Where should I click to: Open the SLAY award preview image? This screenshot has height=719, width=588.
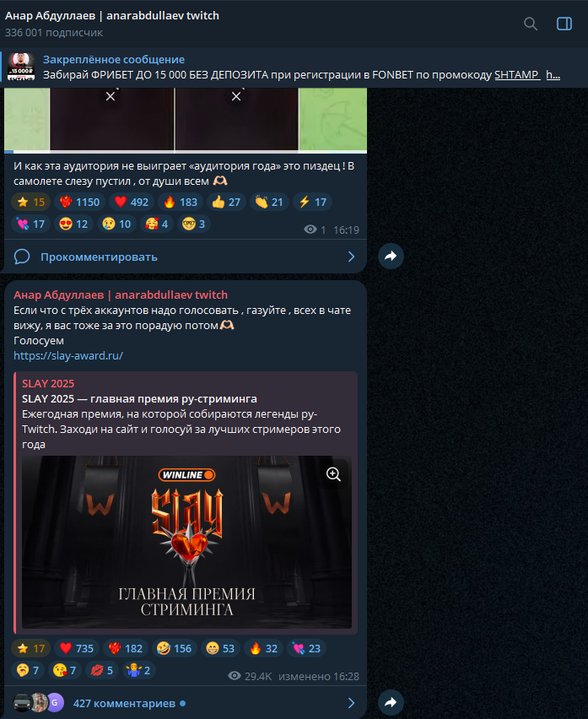(x=186, y=542)
